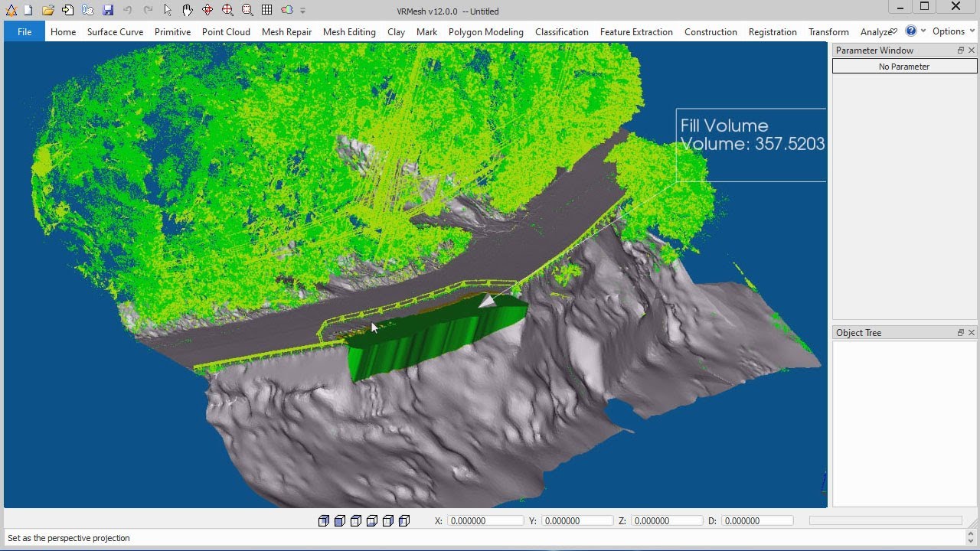This screenshot has width=980, height=551.
Task: Open the quick access toolbar customize arrow
Action: point(303,11)
